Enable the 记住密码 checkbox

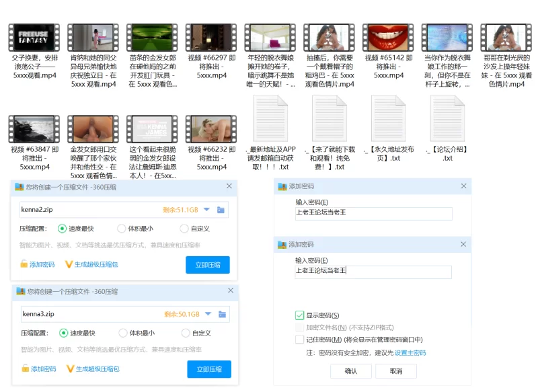(x=300, y=340)
